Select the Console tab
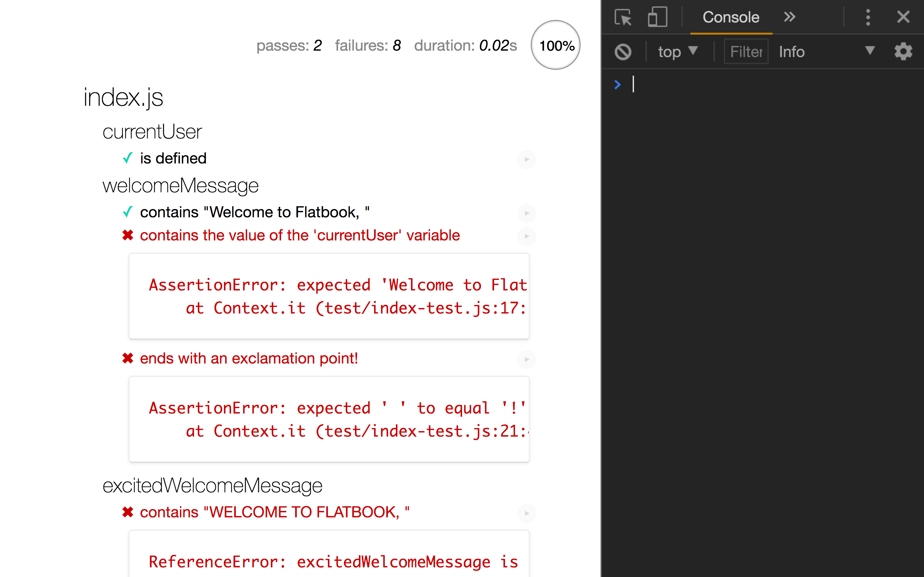This screenshot has height=577, width=924. pos(731,18)
